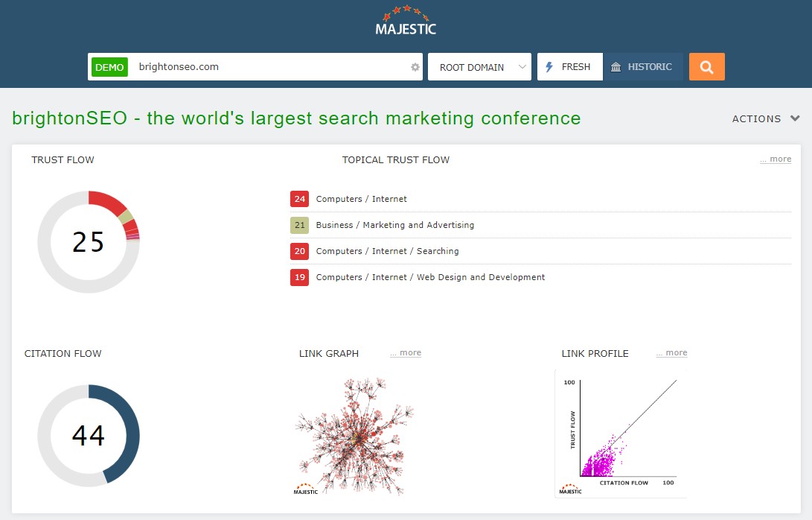Click the Trust Flow donut chart
The image size is (812, 520).
pos(89,241)
